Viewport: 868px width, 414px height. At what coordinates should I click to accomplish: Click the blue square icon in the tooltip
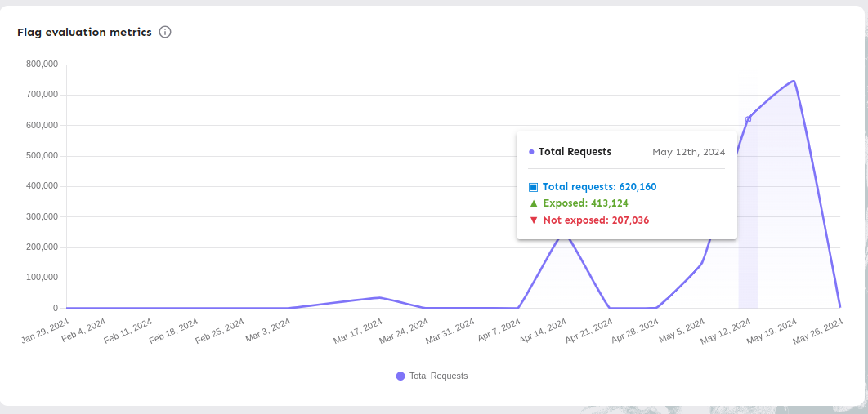pos(533,187)
